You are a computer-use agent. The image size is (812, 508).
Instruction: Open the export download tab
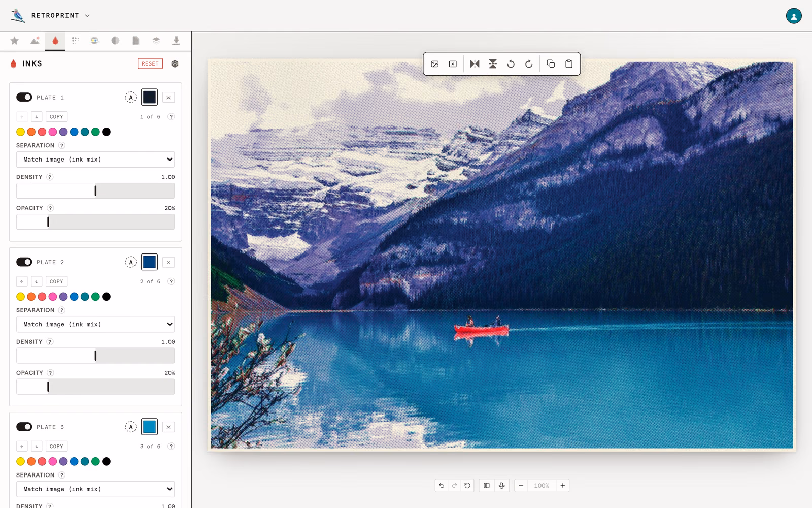pyautogui.click(x=176, y=41)
